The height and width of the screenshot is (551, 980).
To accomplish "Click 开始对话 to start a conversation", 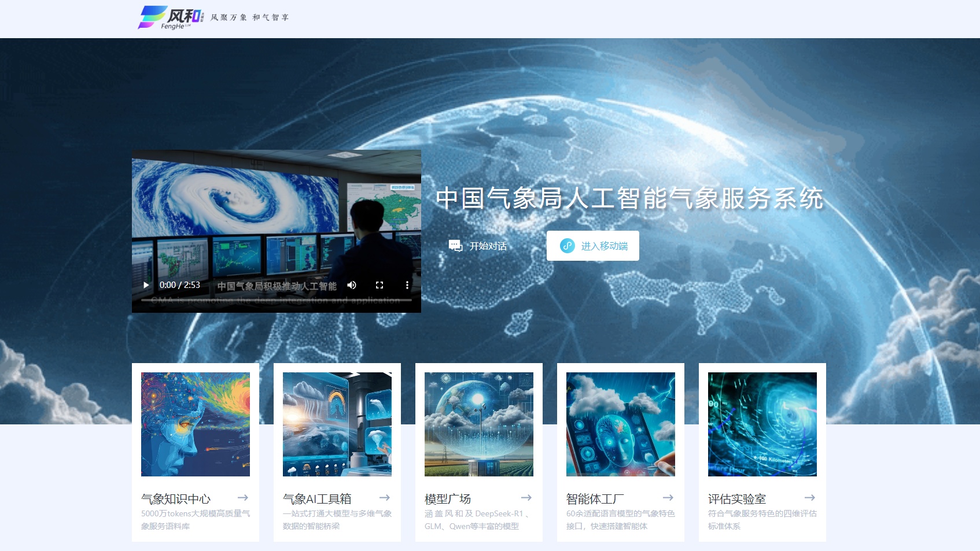I will coord(486,245).
